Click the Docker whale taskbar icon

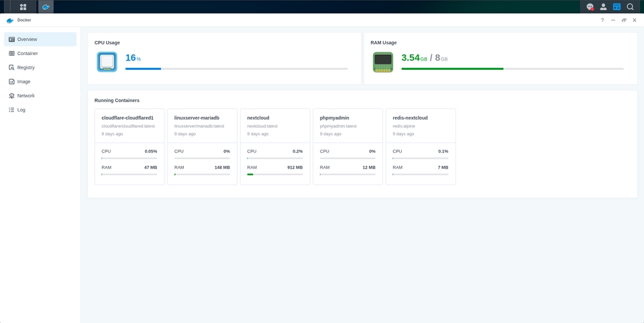46,7
